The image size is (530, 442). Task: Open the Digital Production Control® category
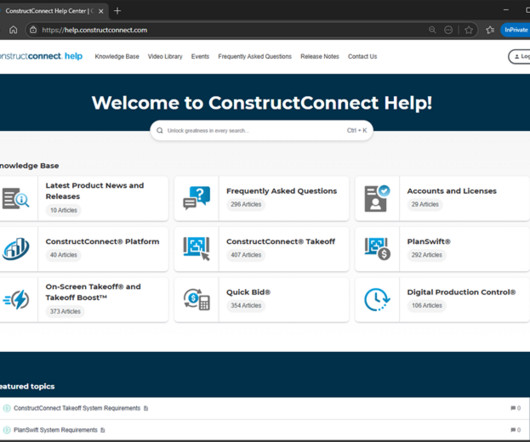461,292
